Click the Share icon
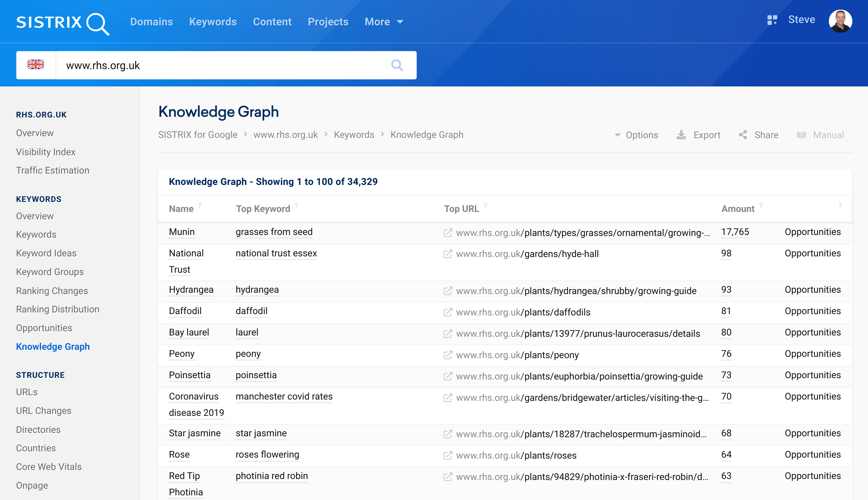This screenshot has width=868, height=500. 743,135
